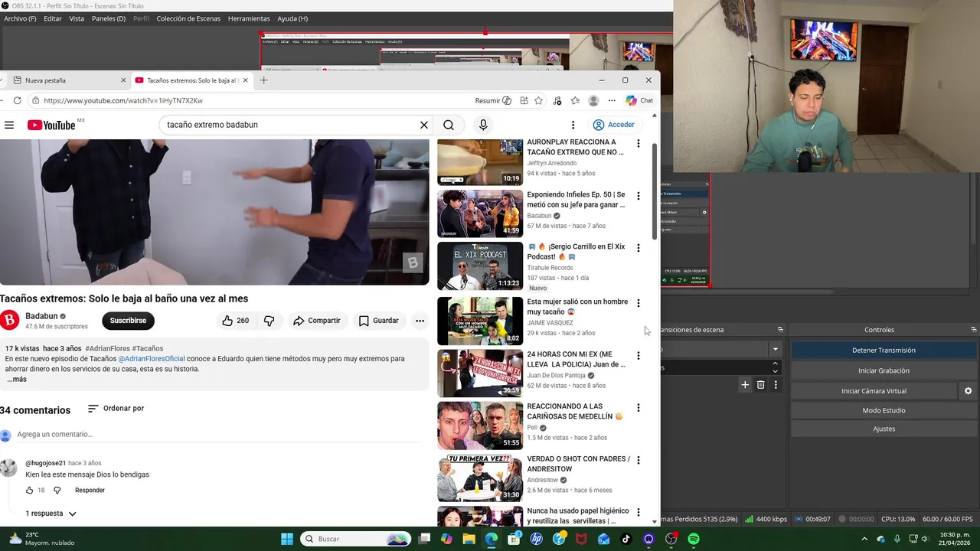Toggle OBS Modo Estudio

click(884, 410)
